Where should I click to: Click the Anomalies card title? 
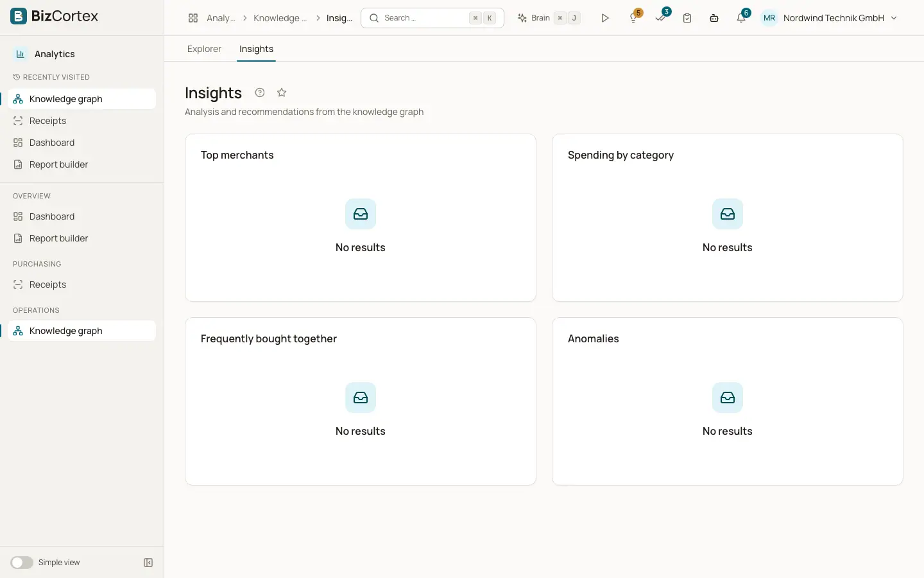click(594, 338)
